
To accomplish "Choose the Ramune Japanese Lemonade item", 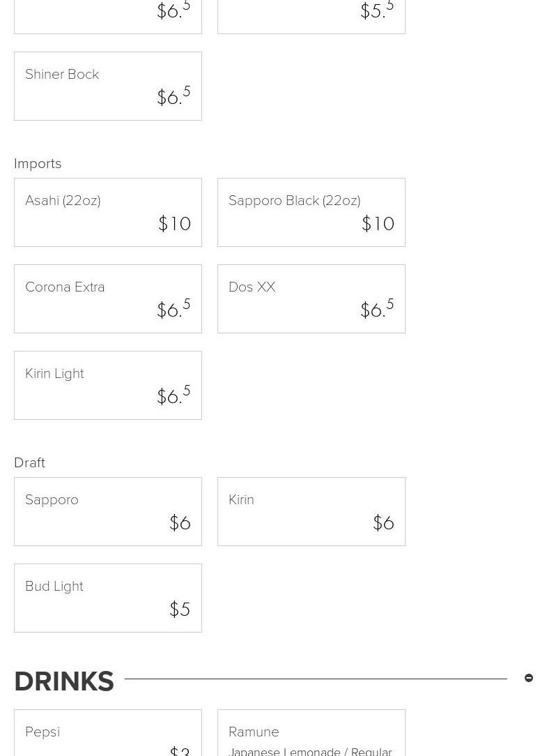I will 311,734.
